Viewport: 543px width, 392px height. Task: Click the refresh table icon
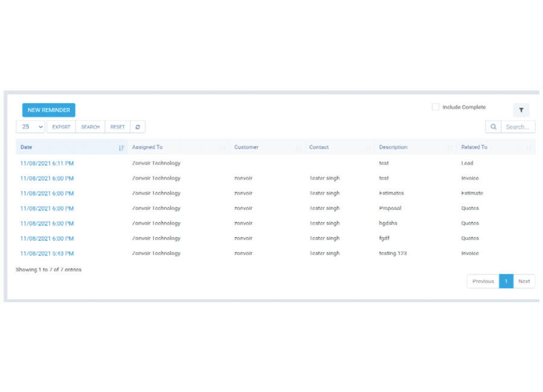(138, 127)
